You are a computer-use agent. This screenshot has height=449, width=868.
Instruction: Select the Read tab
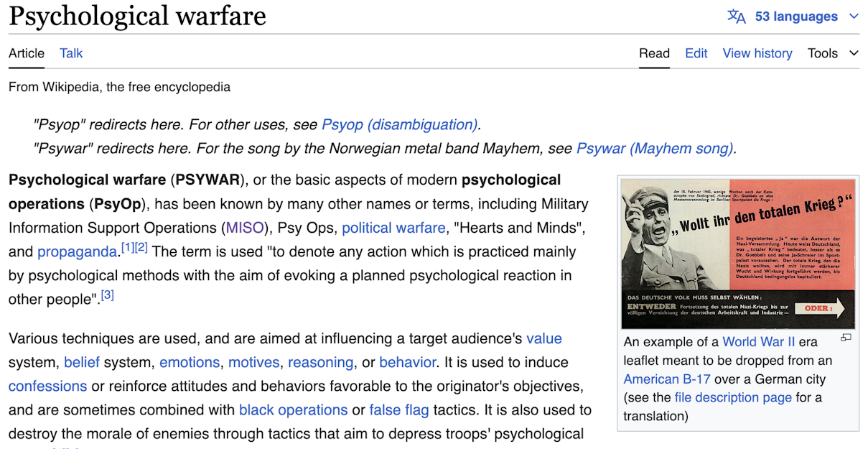[654, 53]
